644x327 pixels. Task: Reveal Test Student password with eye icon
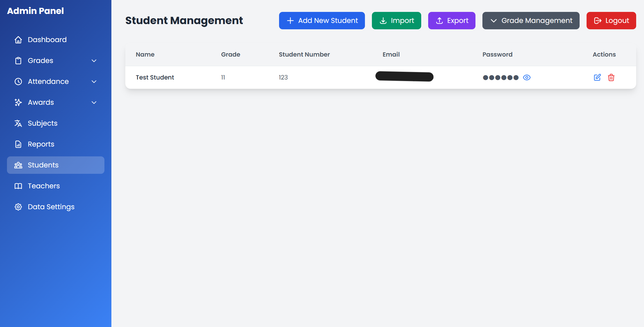click(527, 77)
